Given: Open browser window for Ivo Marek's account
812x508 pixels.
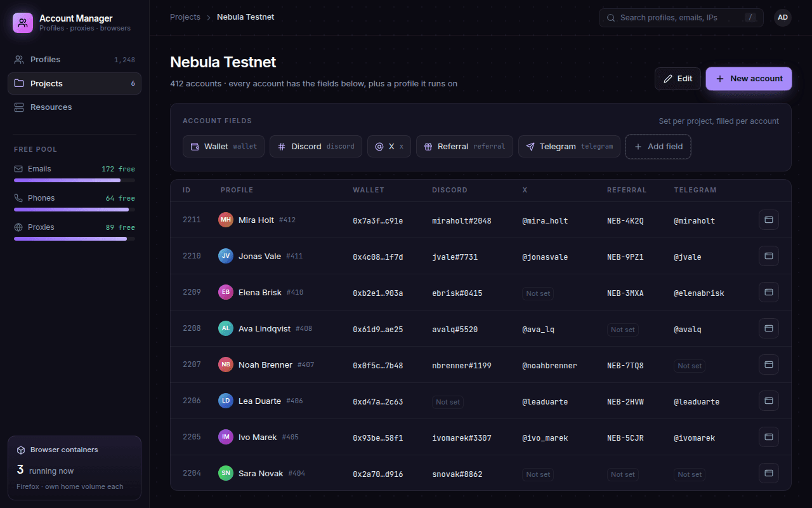Looking at the screenshot, I should pyautogui.click(x=769, y=437).
